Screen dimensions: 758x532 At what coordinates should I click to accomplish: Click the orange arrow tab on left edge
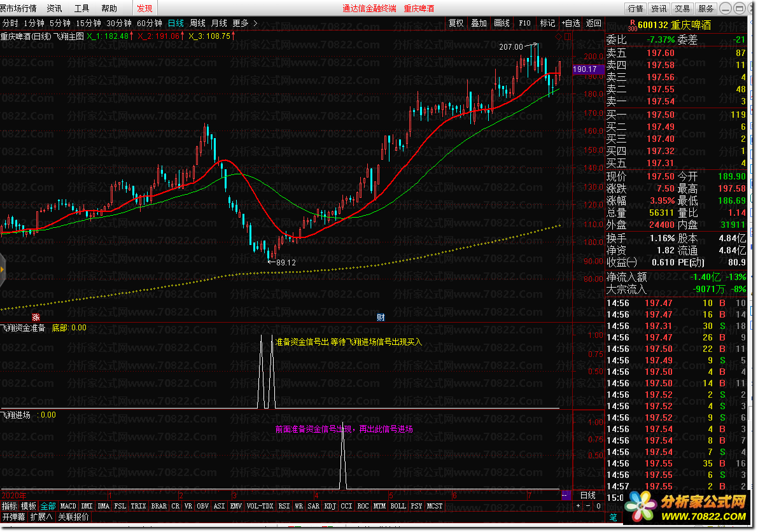click(2, 270)
